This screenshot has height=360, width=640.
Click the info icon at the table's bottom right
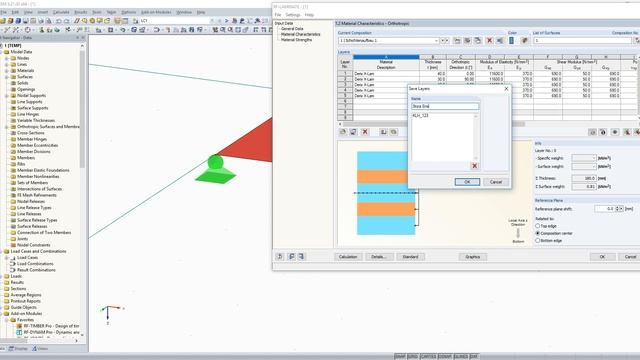603,132
